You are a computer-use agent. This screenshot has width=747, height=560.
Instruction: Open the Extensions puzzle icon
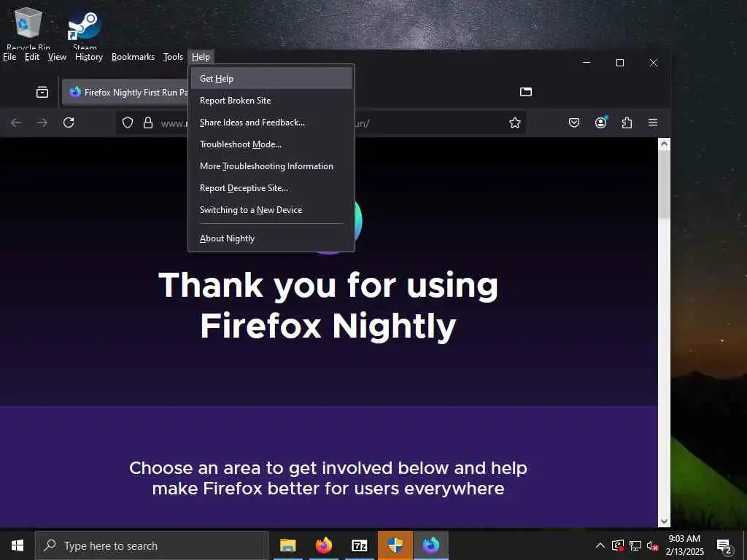(627, 122)
